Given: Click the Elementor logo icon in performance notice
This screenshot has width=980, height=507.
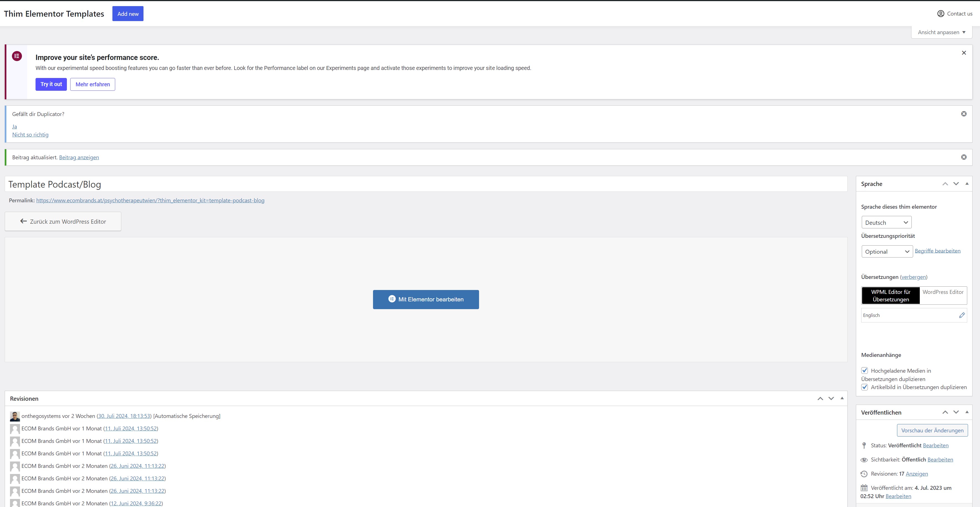Looking at the screenshot, I should pyautogui.click(x=17, y=56).
